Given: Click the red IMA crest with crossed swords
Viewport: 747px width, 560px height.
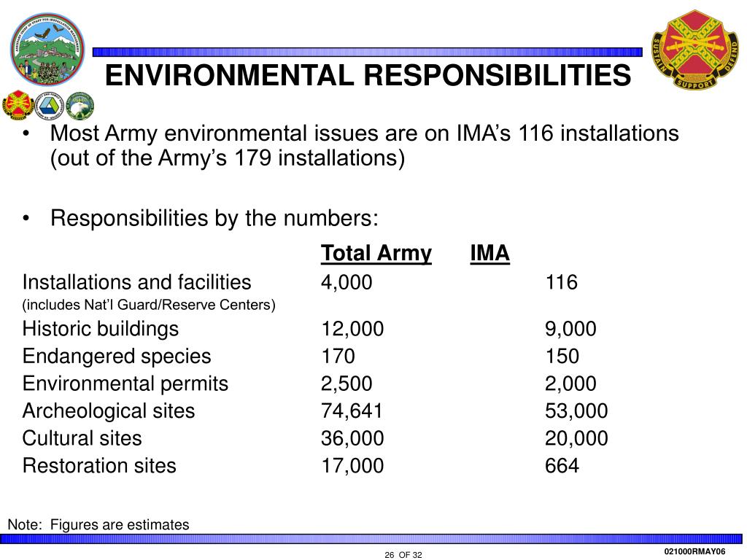Looking at the screenshot, I should point(695,50).
